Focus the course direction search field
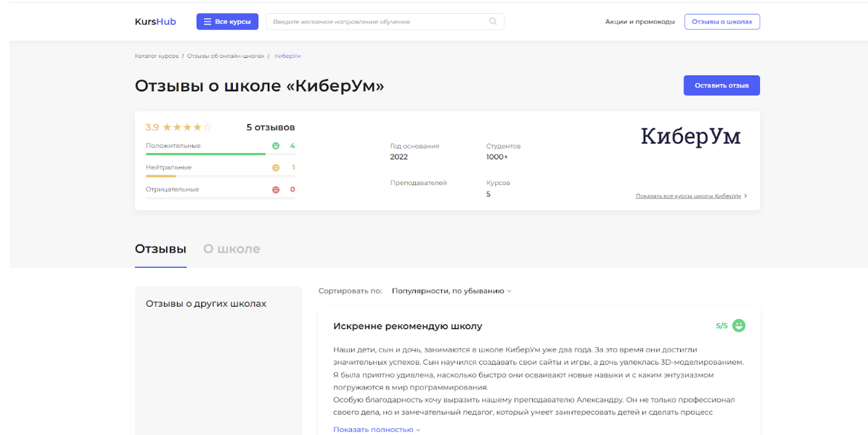This screenshot has height=435, width=868. pyautogui.click(x=385, y=22)
